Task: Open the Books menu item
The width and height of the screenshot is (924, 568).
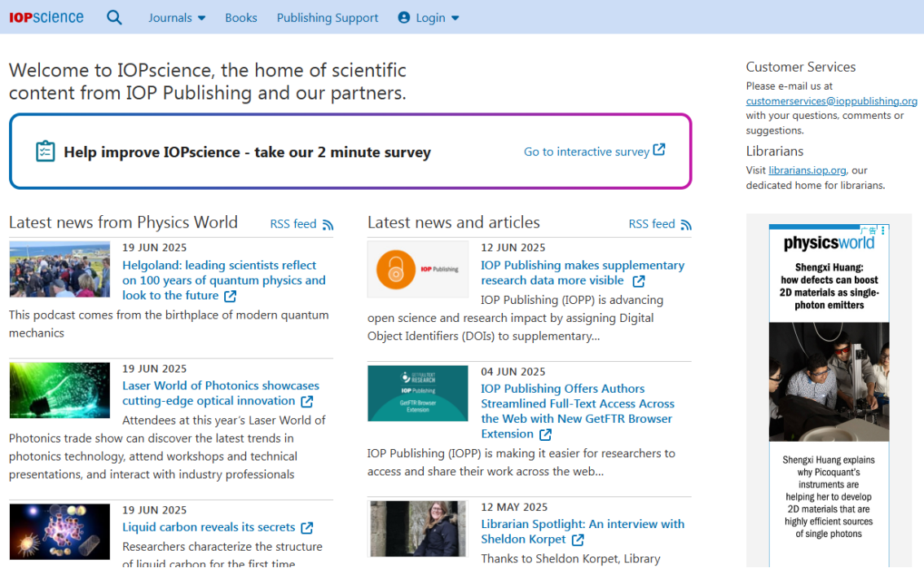Action: coord(241,17)
